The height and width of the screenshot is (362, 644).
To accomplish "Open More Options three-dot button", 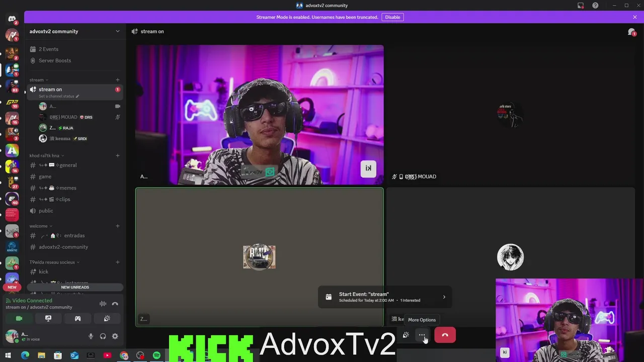I will 422,335.
